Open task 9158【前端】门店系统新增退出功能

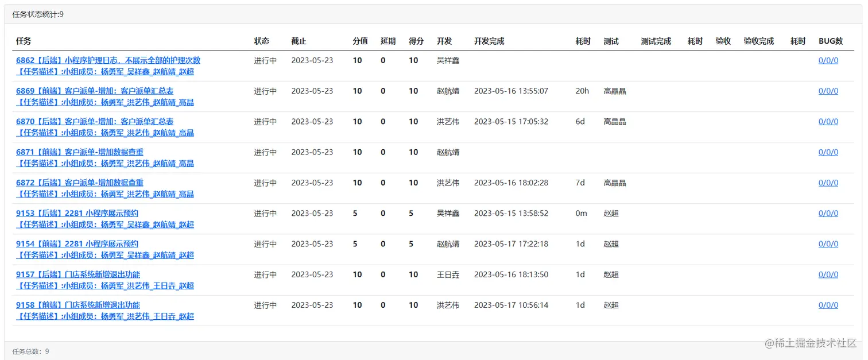click(x=78, y=305)
